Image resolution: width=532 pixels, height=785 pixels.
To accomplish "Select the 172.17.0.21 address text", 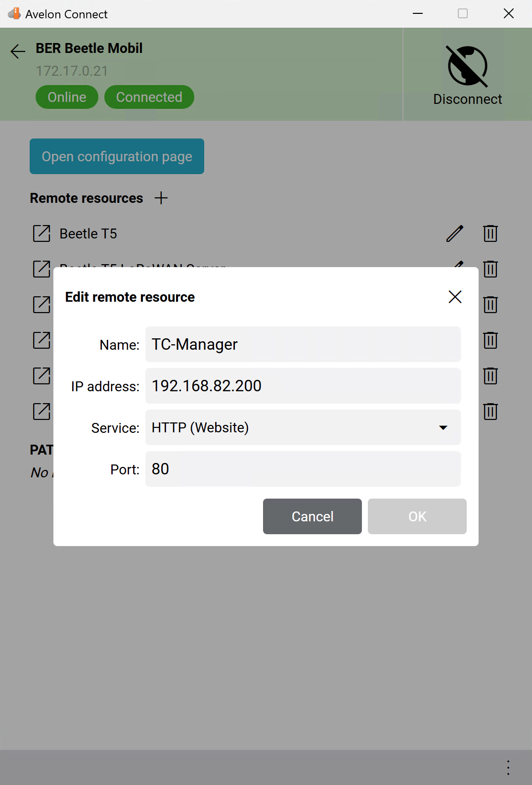I will pyautogui.click(x=72, y=71).
